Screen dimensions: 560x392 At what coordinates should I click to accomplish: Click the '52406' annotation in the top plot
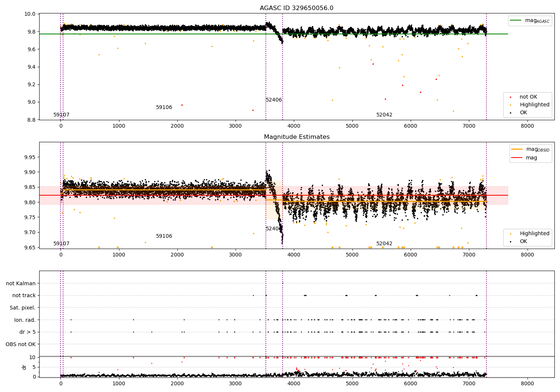click(x=274, y=100)
